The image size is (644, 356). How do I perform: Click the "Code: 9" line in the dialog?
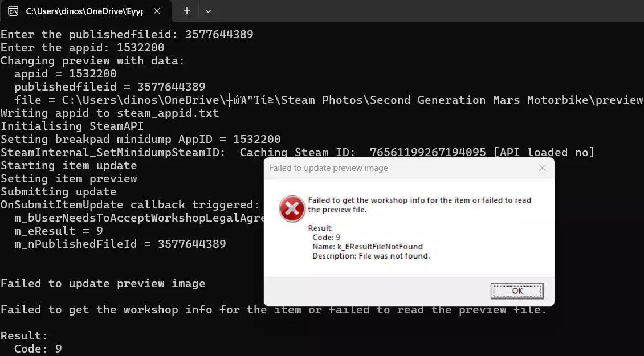coord(326,237)
